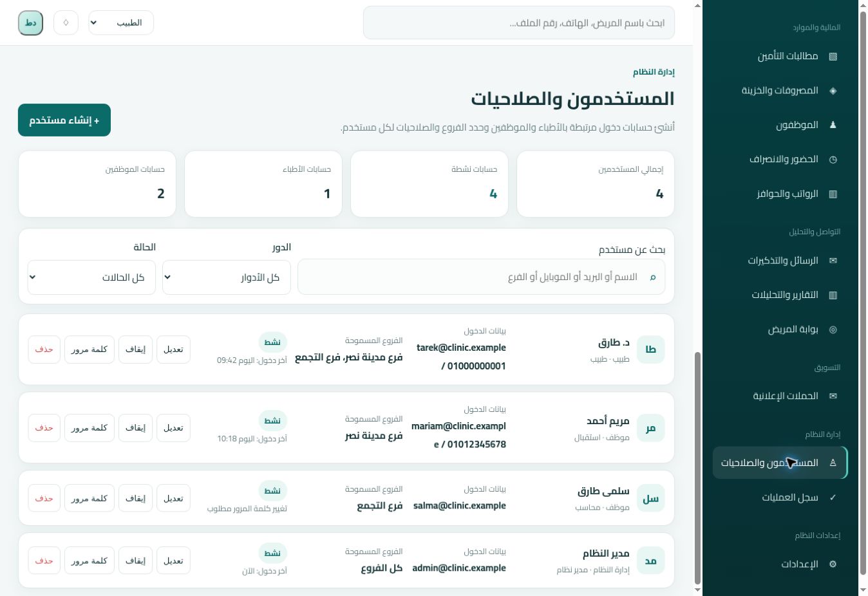The width and height of the screenshot is (868, 596).
Task: Click تعديل for د. طارق
Action: [x=173, y=349]
